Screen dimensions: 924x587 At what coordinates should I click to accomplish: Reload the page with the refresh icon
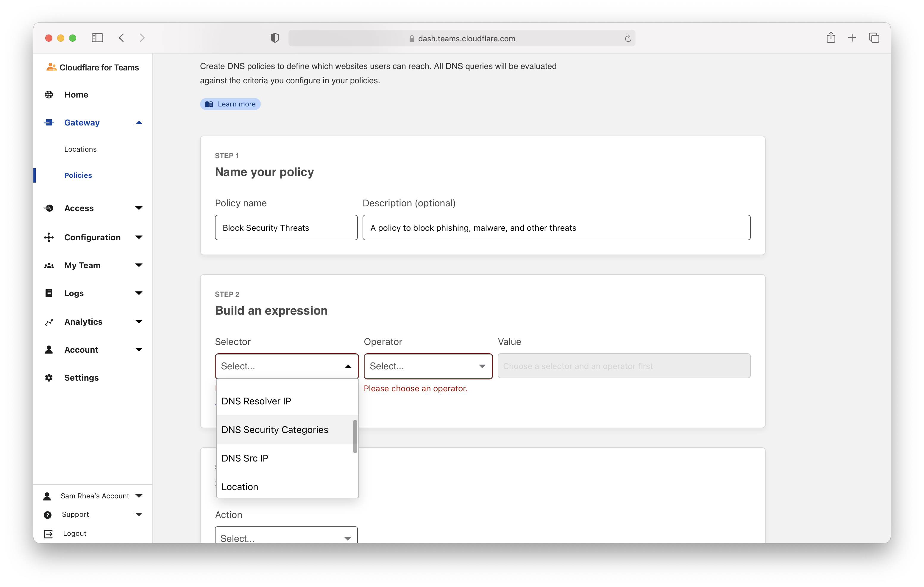[x=628, y=38]
